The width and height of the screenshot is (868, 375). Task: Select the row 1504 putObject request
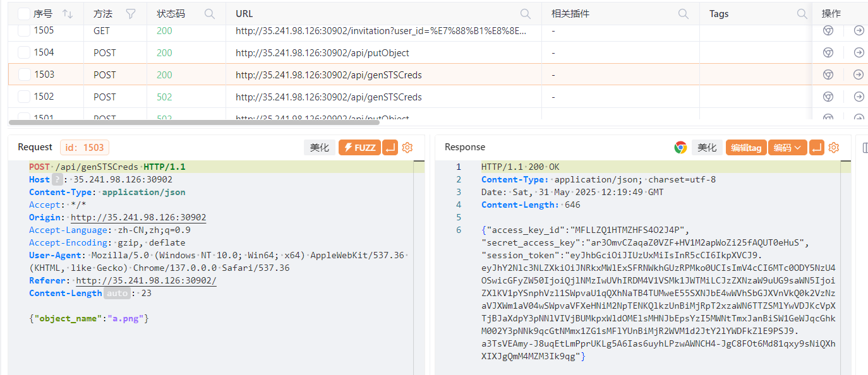pyautogui.click(x=322, y=53)
